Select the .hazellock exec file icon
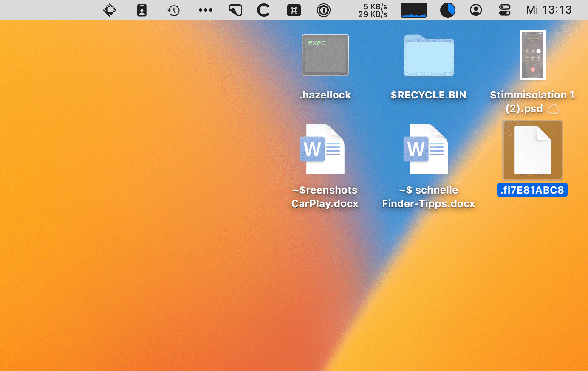Viewport: 588px width, 371px height. click(x=325, y=55)
